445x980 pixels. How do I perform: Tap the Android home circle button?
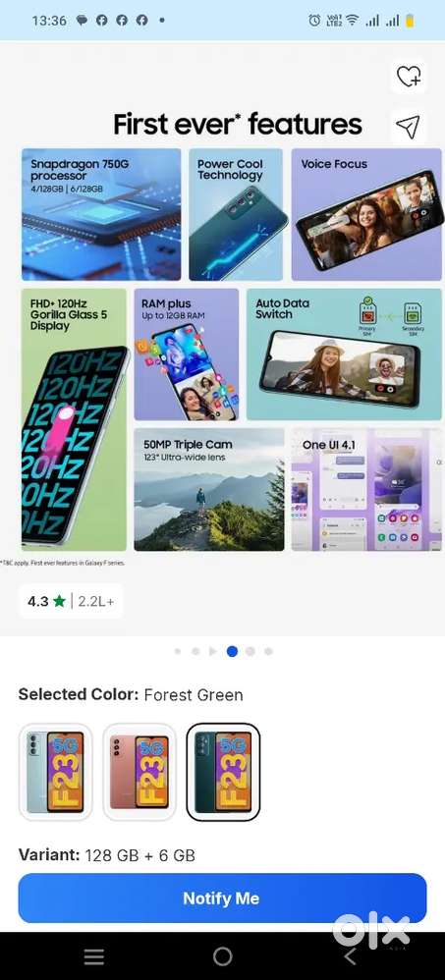point(222,956)
